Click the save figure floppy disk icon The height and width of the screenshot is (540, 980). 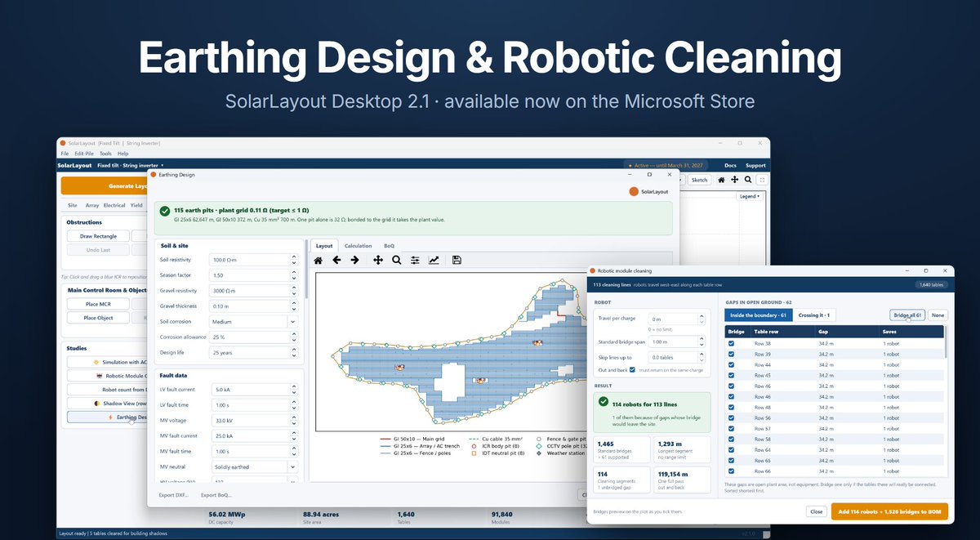pyautogui.click(x=457, y=260)
